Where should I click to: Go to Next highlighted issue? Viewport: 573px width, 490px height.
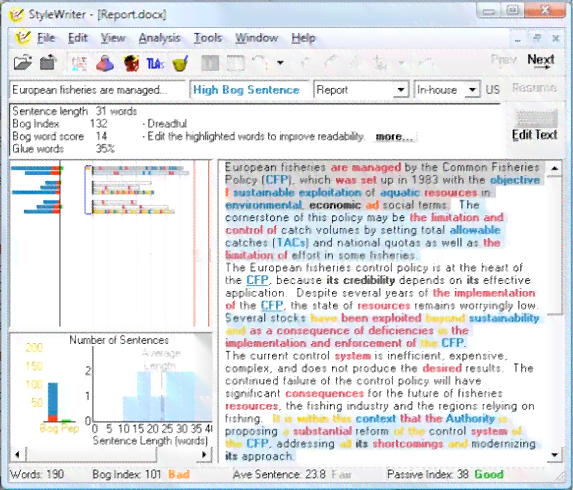(x=541, y=61)
